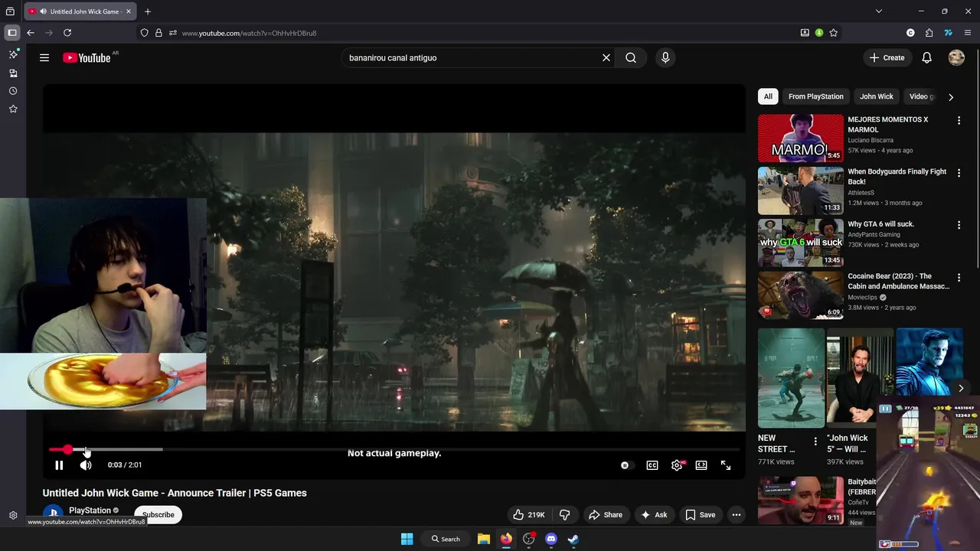Viewport: 980px width, 551px height.
Task: Open options for the NEW STREET short
Action: click(x=815, y=442)
